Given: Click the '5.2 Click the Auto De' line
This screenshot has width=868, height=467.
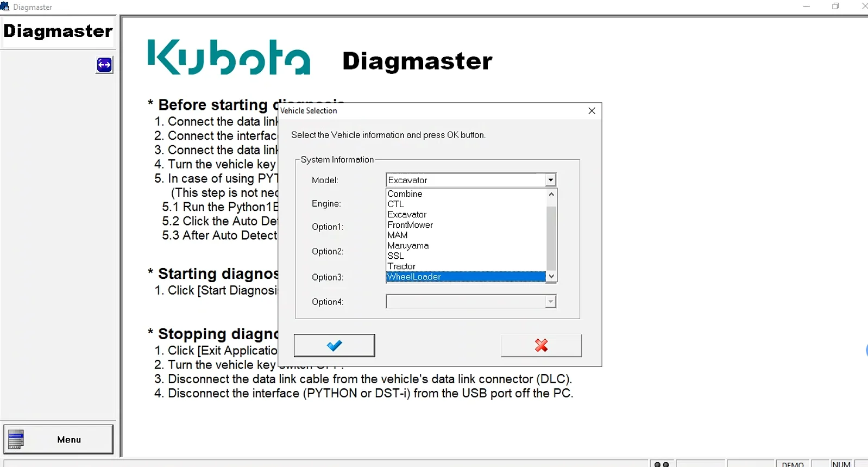Looking at the screenshot, I should (x=219, y=221).
